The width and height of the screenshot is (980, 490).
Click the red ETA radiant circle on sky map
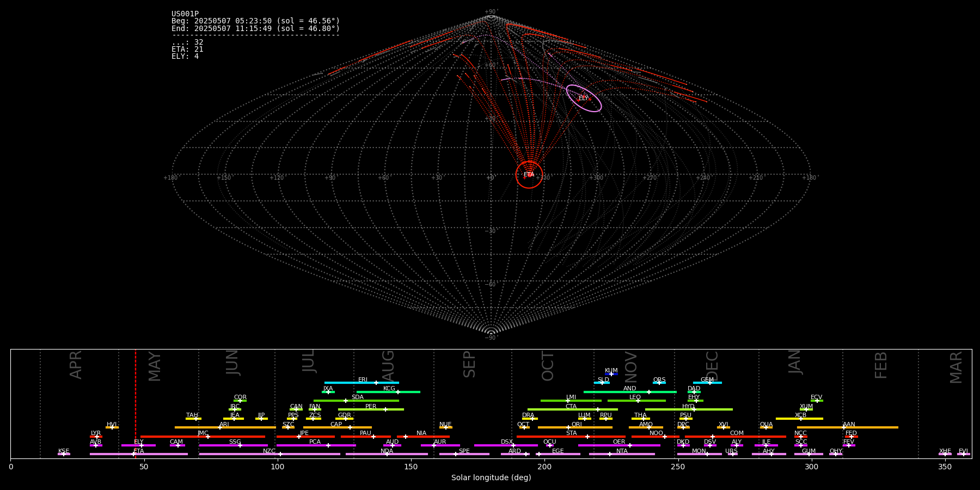tap(529, 175)
